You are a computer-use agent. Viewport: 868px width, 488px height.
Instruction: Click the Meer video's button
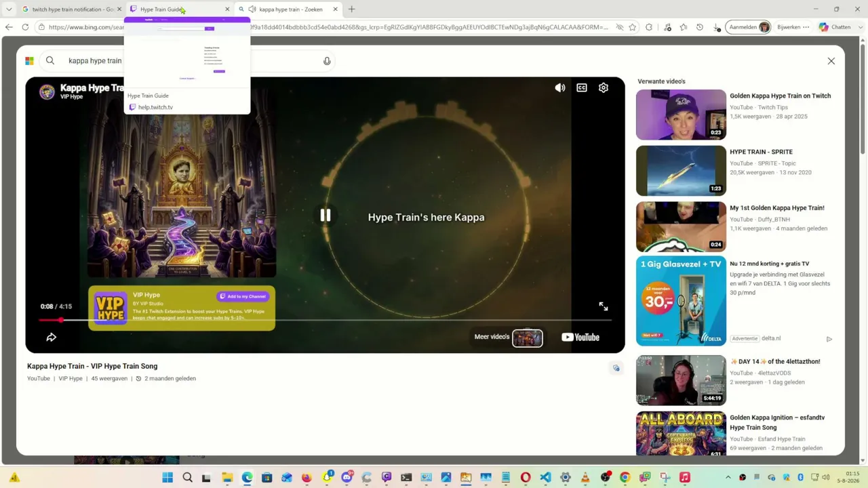tap(492, 337)
